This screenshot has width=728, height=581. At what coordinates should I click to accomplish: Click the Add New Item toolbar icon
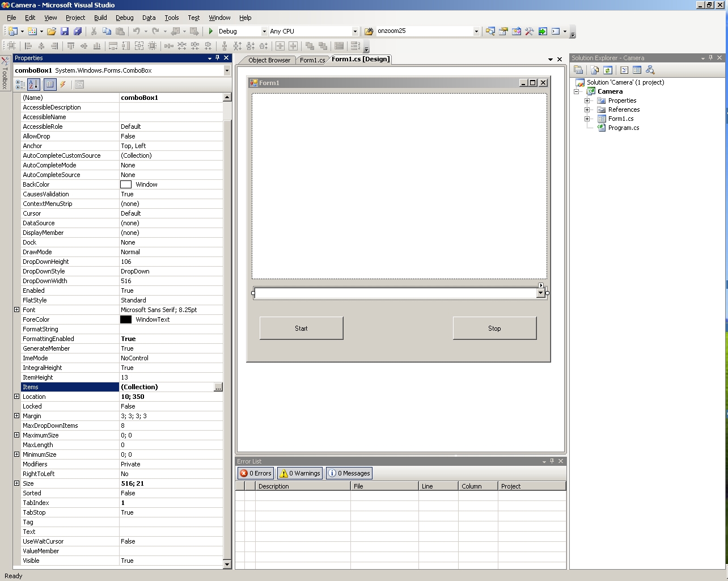[32, 31]
